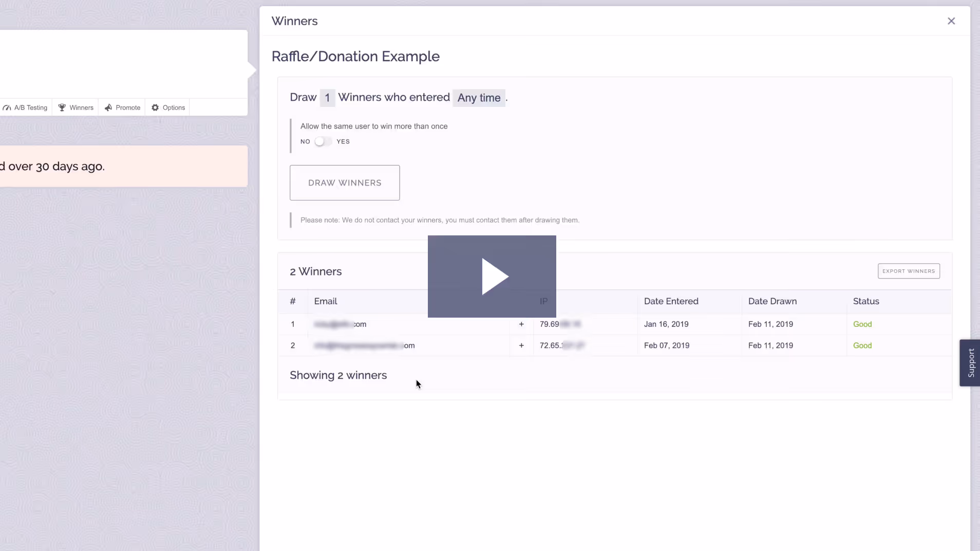Click the Winners trophy icon
This screenshot has width=980, height=551.
(x=62, y=107)
